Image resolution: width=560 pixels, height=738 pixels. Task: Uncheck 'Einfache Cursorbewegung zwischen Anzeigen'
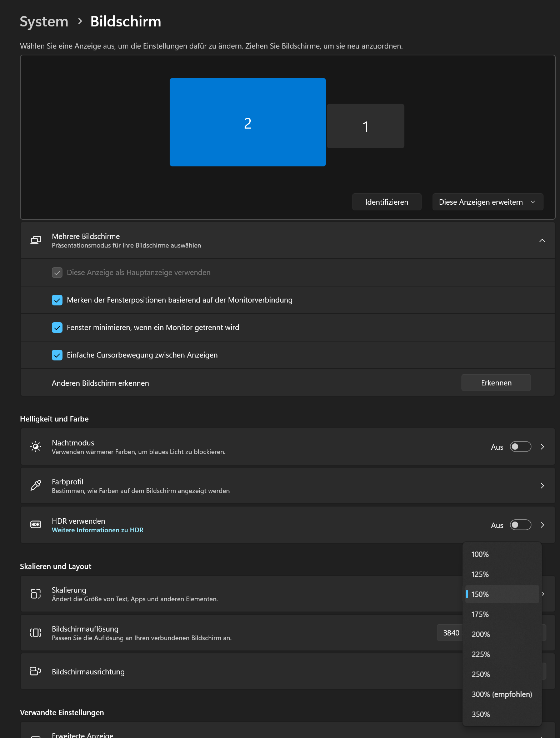tap(57, 355)
